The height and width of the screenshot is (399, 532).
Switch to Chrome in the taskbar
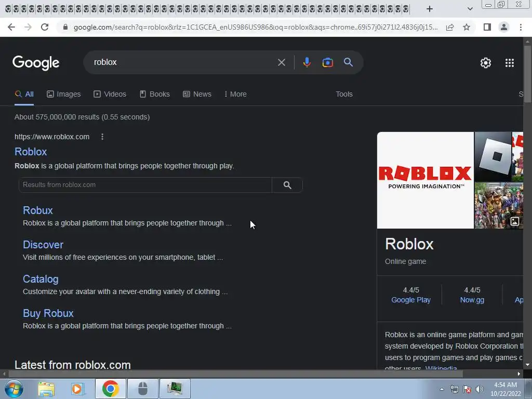point(111,389)
